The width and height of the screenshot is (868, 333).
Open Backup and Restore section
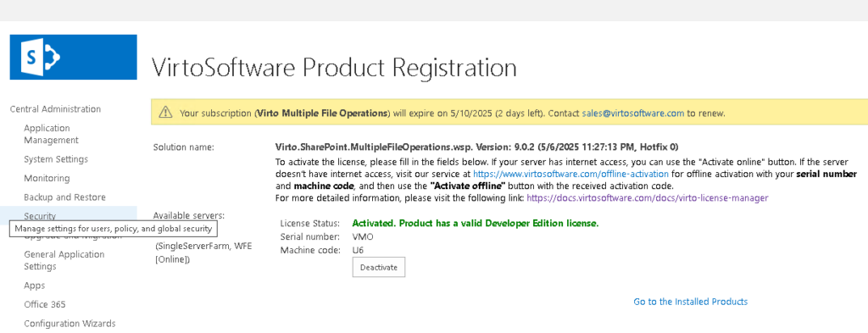(64, 197)
